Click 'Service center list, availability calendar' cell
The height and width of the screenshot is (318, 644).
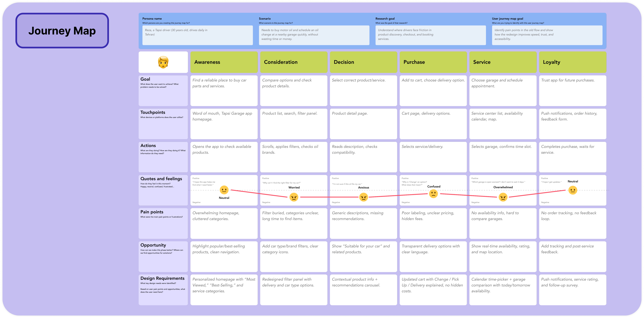503,124
